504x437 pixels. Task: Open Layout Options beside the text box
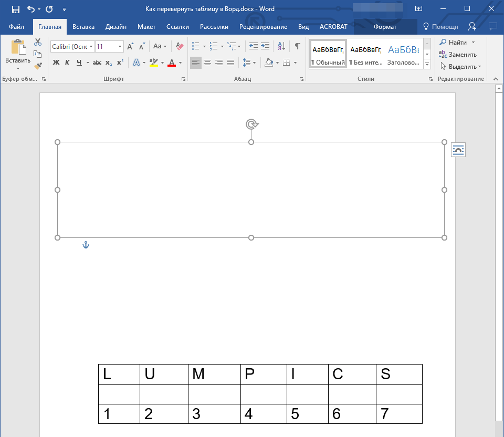(x=458, y=150)
